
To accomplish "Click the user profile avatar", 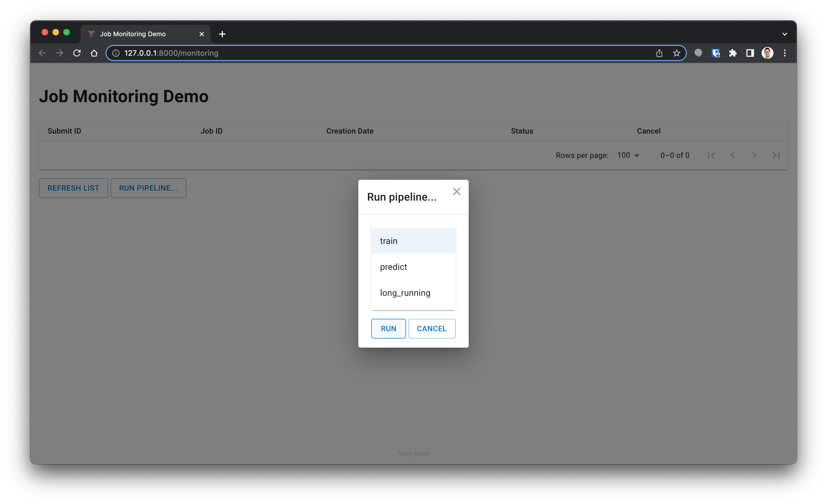I will (767, 53).
